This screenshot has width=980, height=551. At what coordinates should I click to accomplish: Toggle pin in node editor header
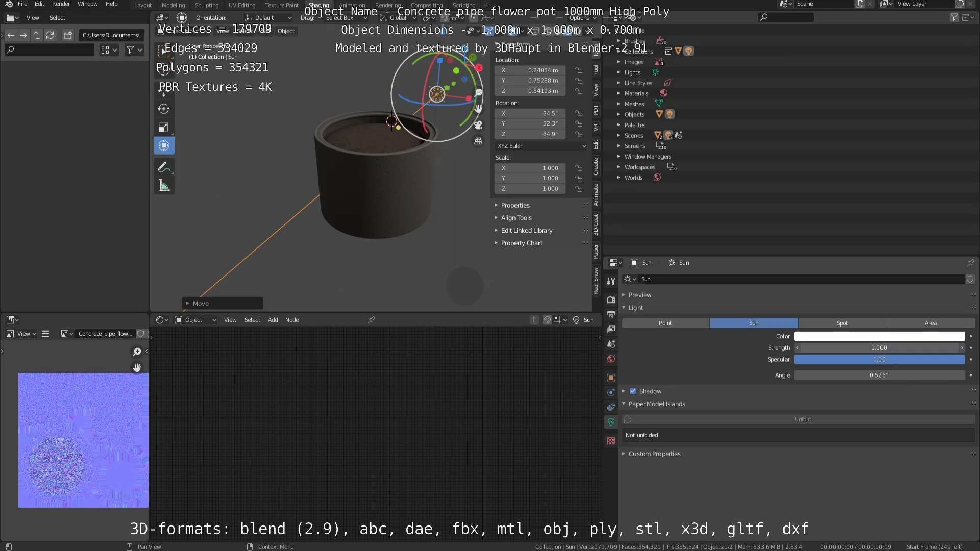(x=372, y=320)
